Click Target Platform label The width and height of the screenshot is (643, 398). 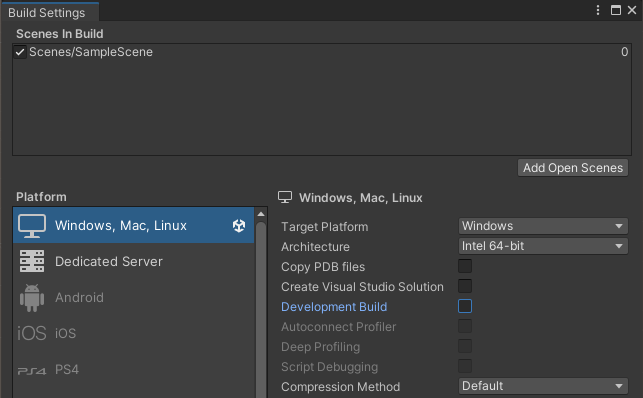[324, 227]
